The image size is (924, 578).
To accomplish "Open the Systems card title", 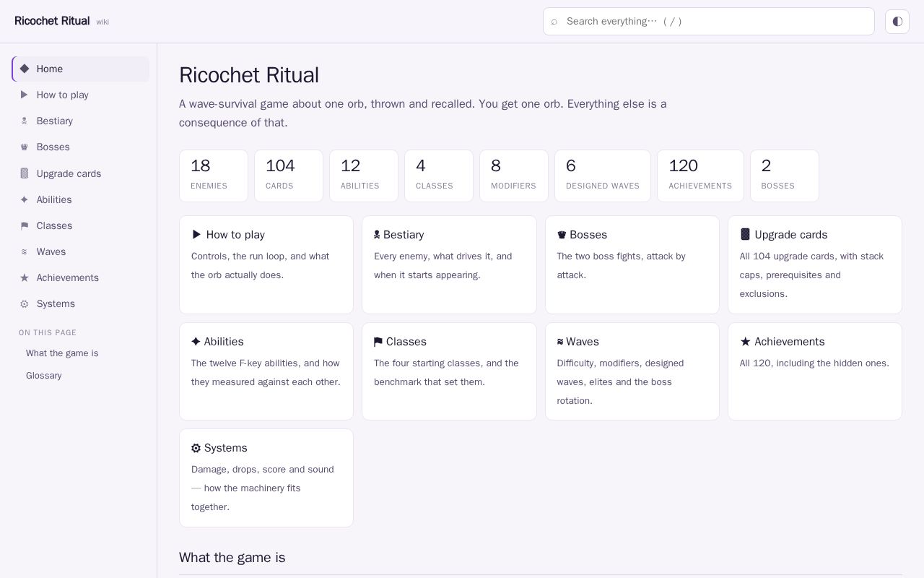I will 219,448.
